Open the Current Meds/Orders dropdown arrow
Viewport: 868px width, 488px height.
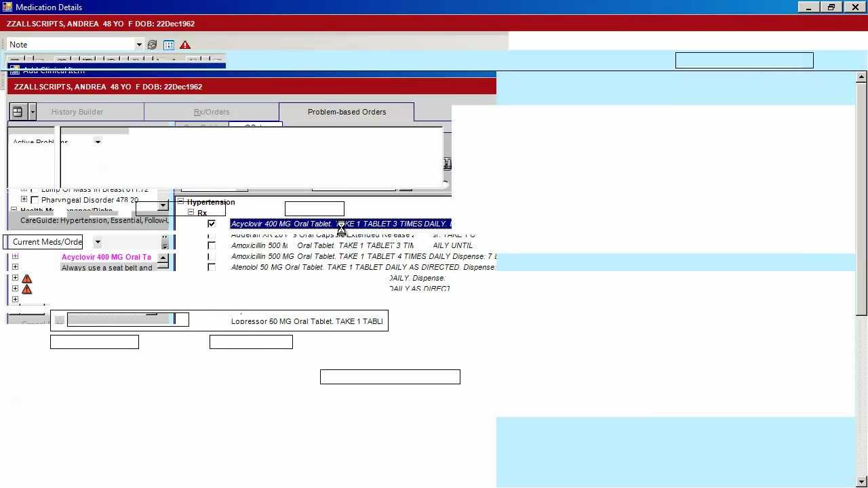[x=98, y=242]
